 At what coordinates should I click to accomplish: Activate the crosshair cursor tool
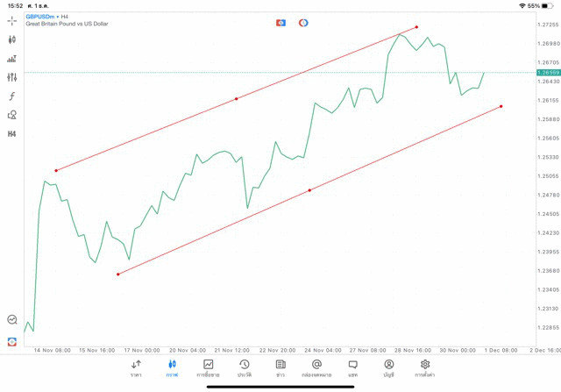tap(11, 19)
